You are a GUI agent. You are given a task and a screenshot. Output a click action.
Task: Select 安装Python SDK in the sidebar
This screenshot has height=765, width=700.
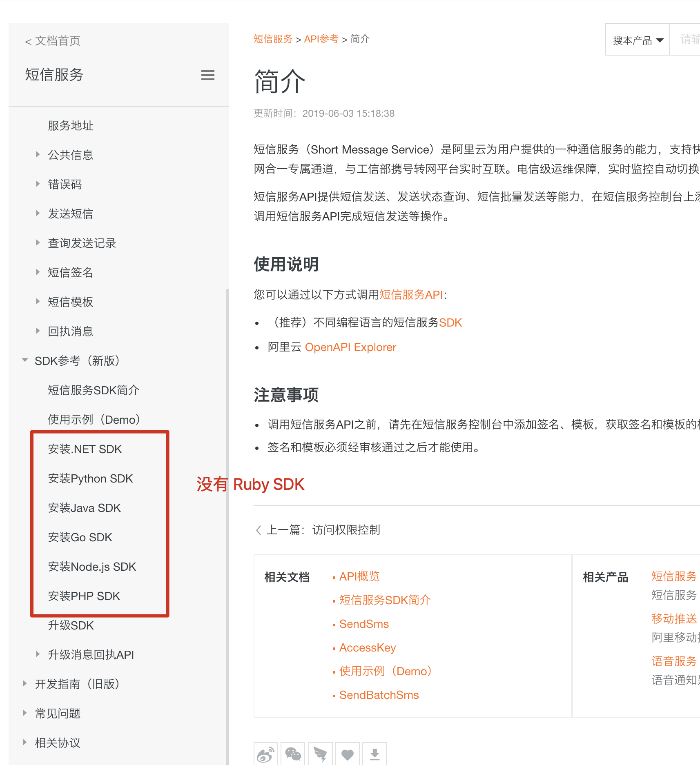90,478
